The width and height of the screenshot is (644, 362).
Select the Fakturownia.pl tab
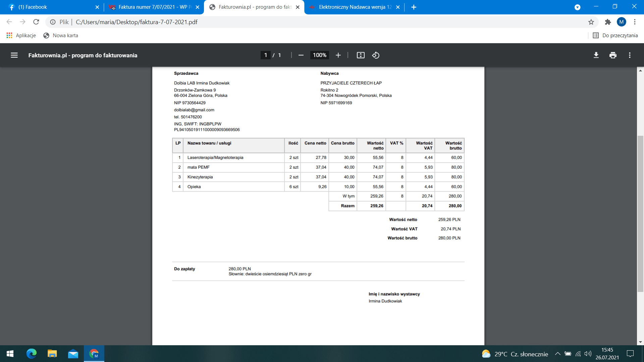coord(254,7)
